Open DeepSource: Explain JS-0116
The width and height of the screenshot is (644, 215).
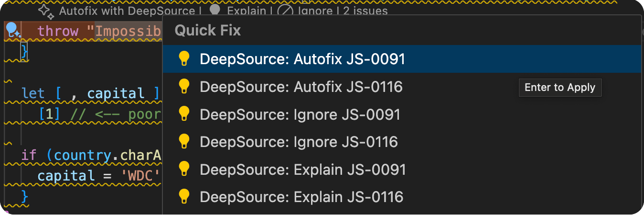pos(402,197)
